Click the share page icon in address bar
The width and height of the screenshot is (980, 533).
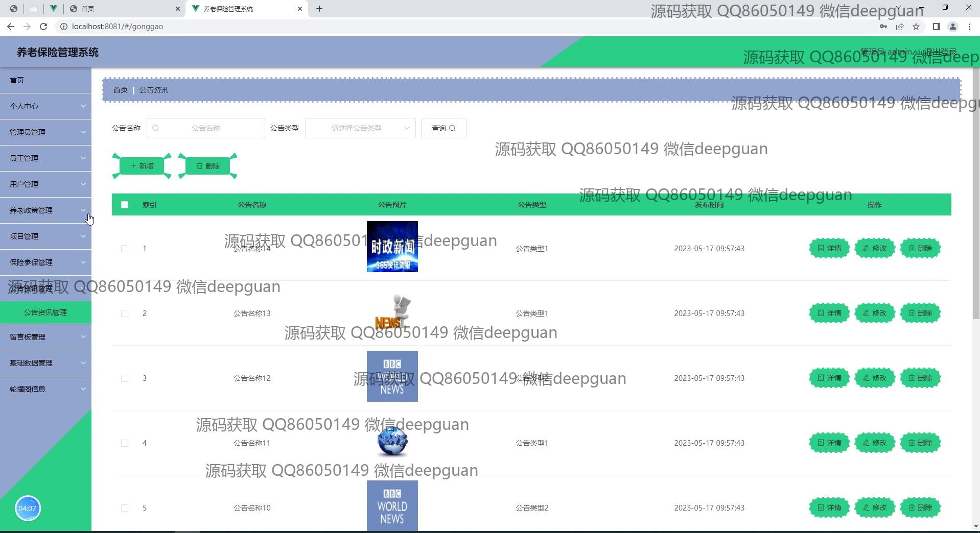coord(900,27)
